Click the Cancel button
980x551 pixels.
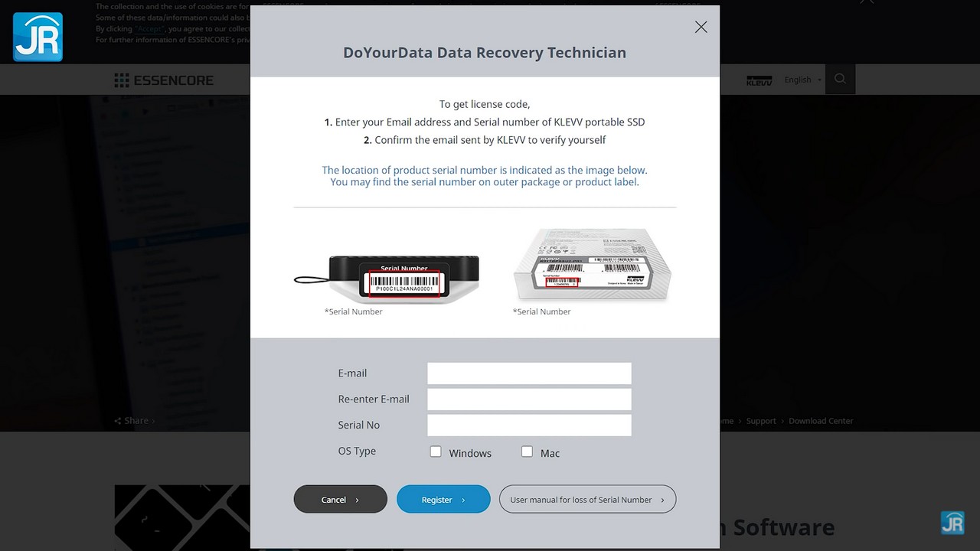[x=341, y=499]
